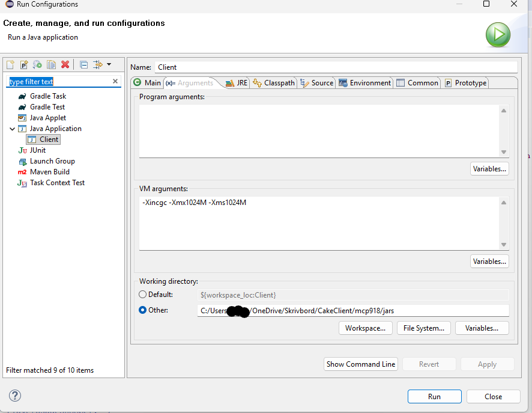
Task: Click the Task Context Test icon
Action: (22, 183)
